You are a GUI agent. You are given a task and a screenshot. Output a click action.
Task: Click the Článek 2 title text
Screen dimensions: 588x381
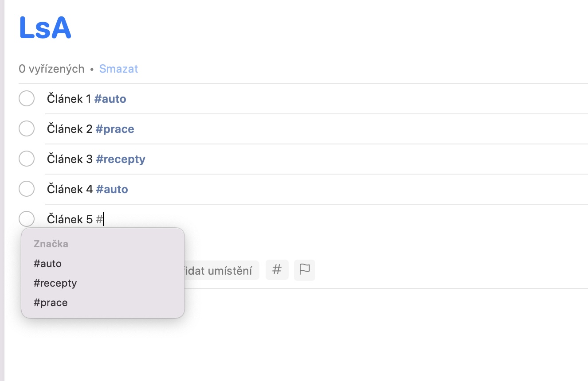70,129
